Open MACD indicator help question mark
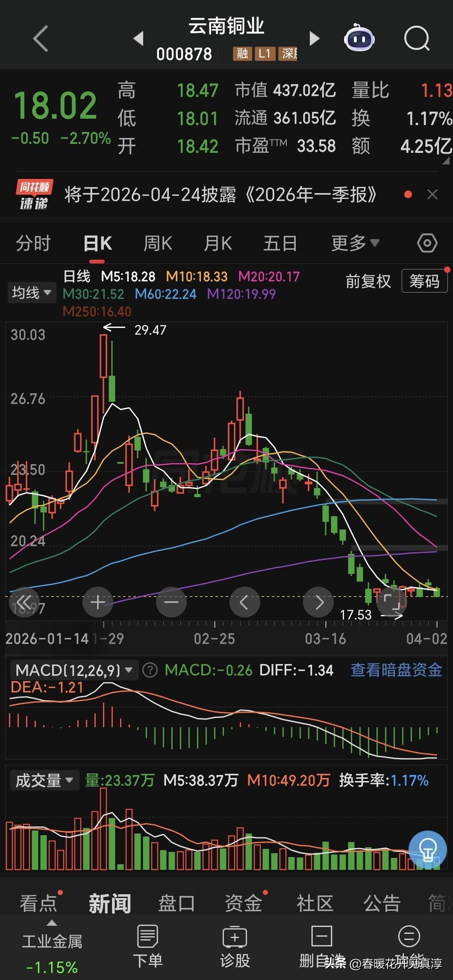The height and width of the screenshot is (980, 453). pyautogui.click(x=150, y=670)
